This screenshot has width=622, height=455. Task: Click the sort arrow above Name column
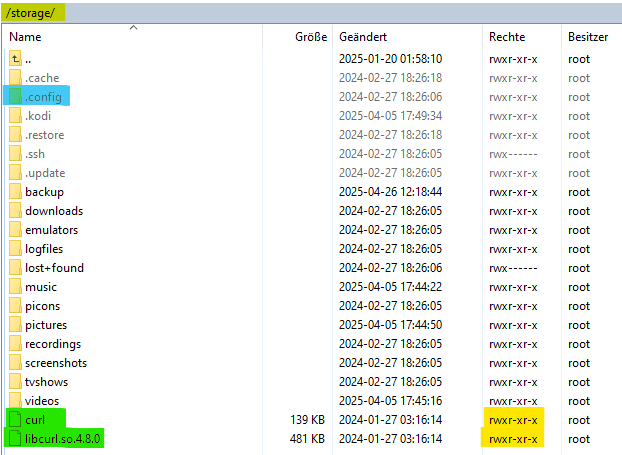(133, 28)
